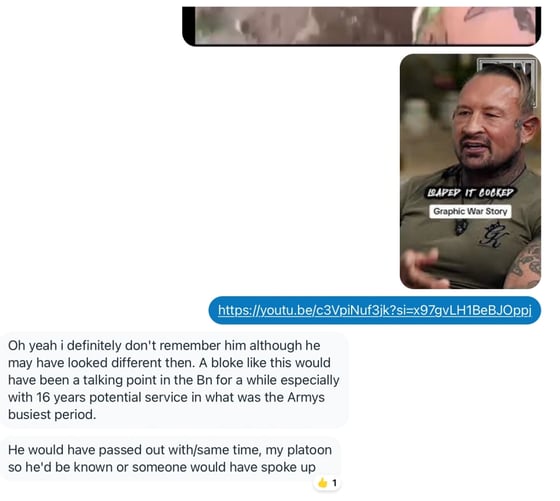
Task: Open the cropped image at top of chat
Action: click(x=361, y=26)
